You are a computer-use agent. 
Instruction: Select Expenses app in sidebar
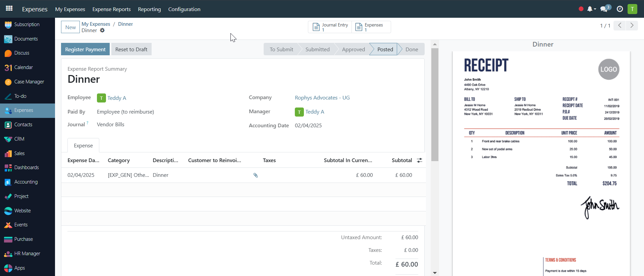pos(28,110)
